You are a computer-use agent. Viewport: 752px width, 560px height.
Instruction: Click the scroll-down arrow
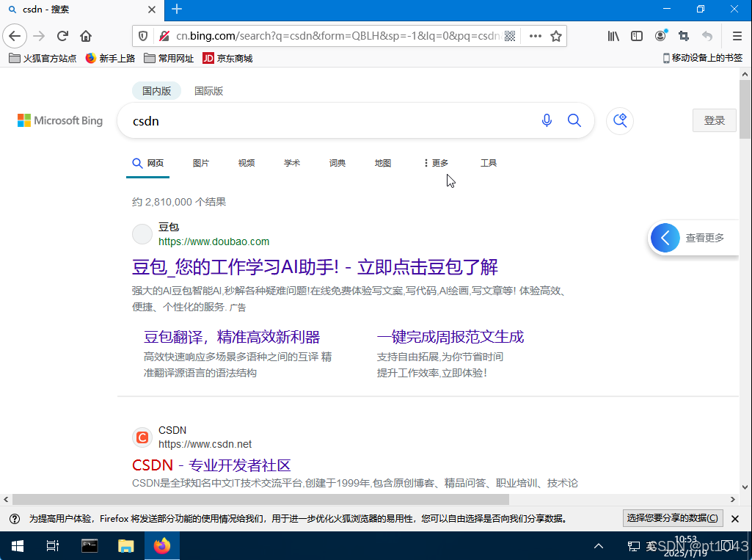point(745,487)
